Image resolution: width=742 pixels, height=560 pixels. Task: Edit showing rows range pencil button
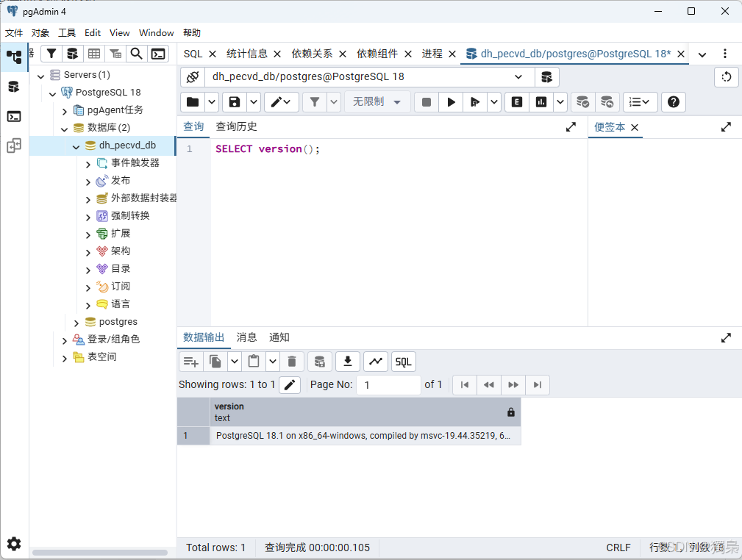[x=290, y=385]
